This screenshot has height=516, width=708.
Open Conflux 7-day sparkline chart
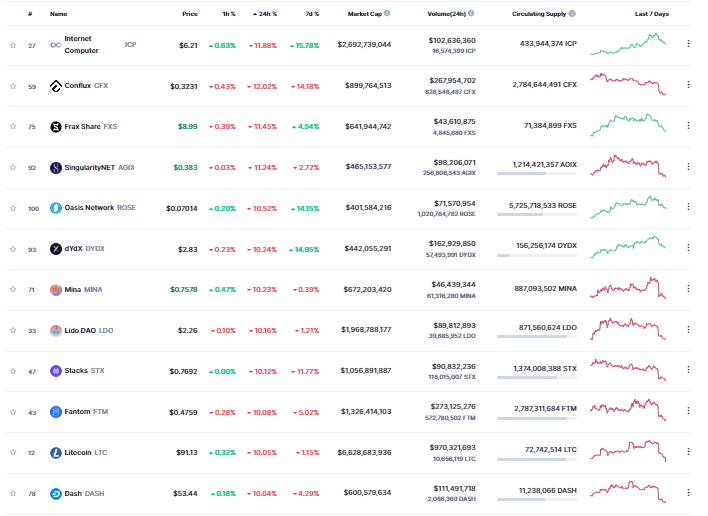628,84
